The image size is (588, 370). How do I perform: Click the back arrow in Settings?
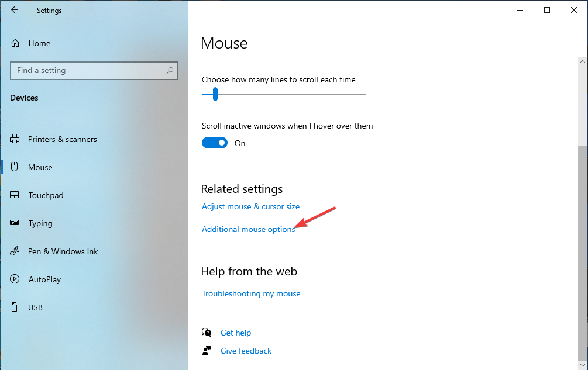pyautogui.click(x=15, y=10)
